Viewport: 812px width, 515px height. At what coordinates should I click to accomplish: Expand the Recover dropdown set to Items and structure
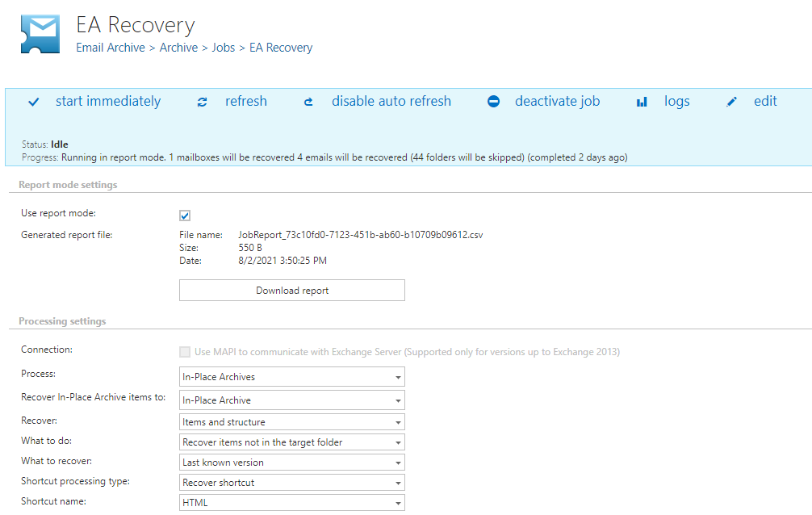click(x=292, y=421)
